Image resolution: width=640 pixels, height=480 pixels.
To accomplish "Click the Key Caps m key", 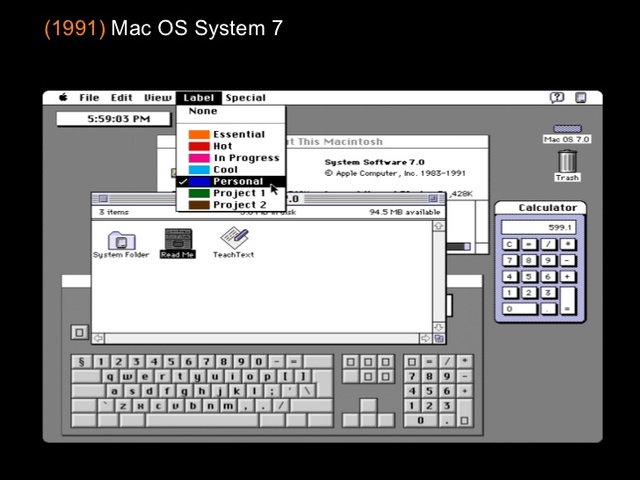I will 228,406.
